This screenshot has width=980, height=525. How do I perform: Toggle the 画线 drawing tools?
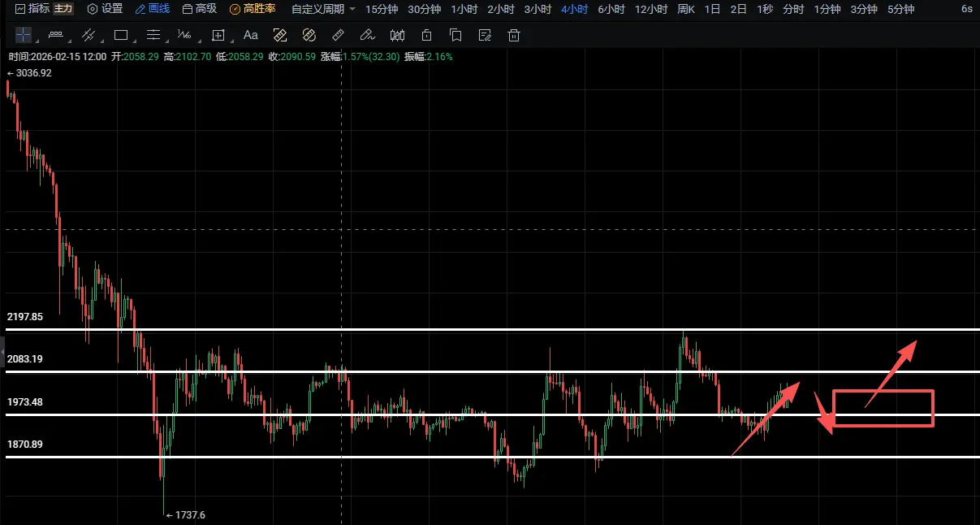coord(153,9)
